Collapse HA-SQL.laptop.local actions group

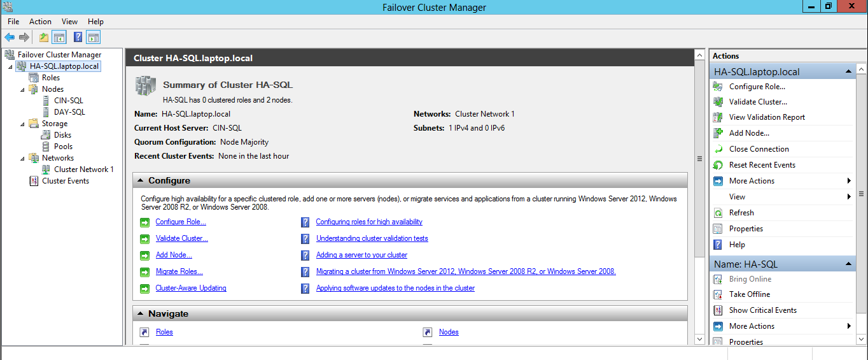coord(849,71)
